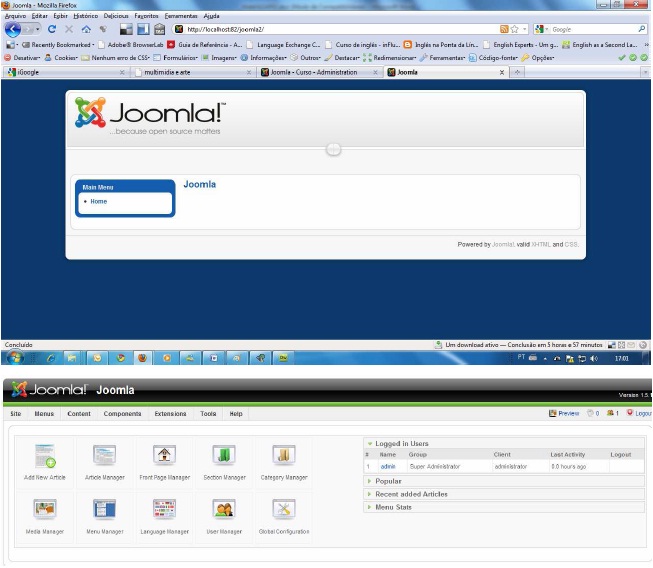Click Windows Start orb
This screenshot has width=653, height=568.
pyautogui.click(x=15, y=358)
